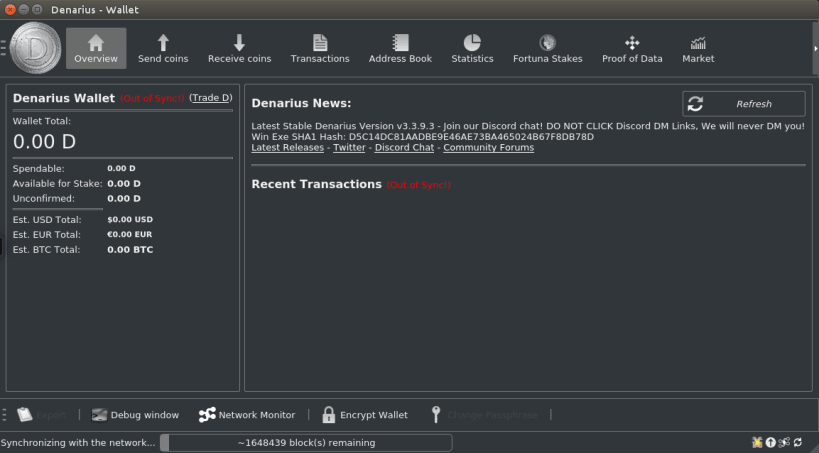Click the 'Recent Transactions' heading
The width and height of the screenshot is (819, 453).
tap(317, 184)
